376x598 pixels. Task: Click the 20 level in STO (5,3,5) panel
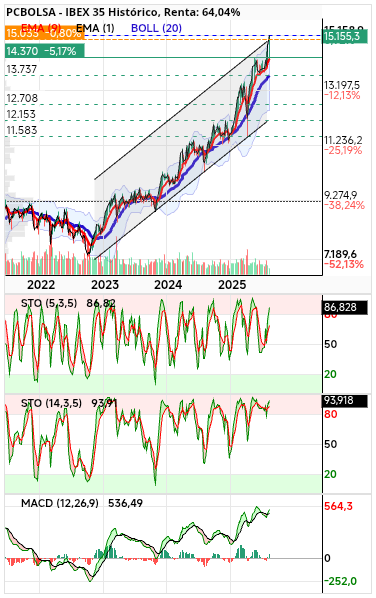click(331, 375)
